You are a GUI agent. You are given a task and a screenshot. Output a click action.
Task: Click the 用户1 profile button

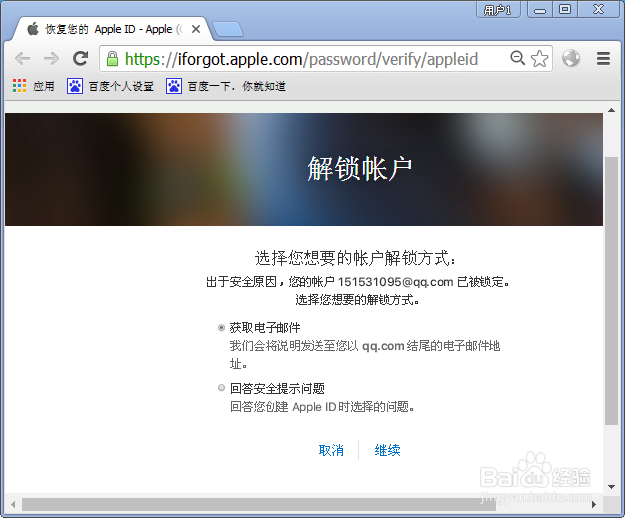(x=498, y=10)
